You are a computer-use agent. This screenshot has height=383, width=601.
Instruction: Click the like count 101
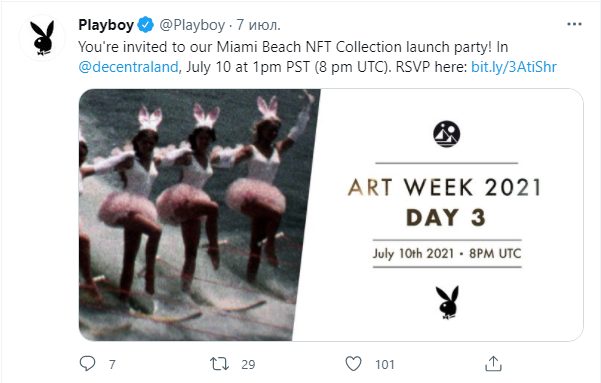point(385,364)
